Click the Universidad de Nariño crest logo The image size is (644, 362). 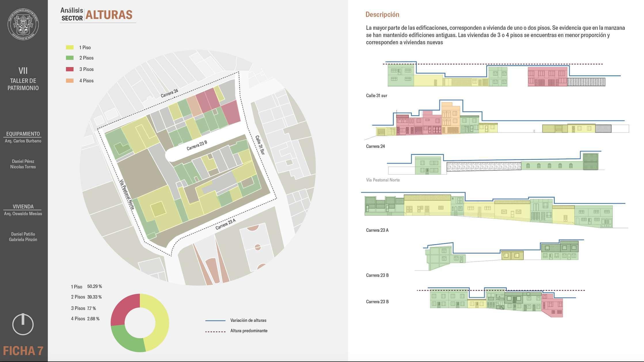[x=23, y=24]
